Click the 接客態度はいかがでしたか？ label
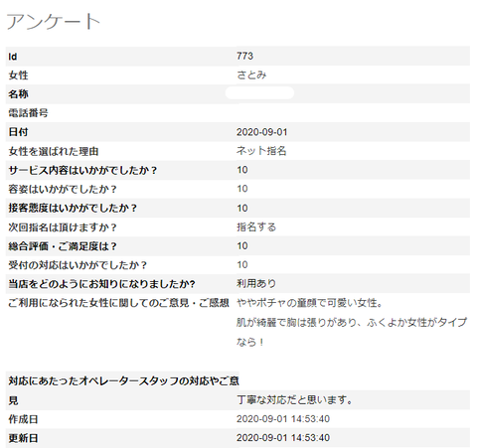 coord(73,208)
